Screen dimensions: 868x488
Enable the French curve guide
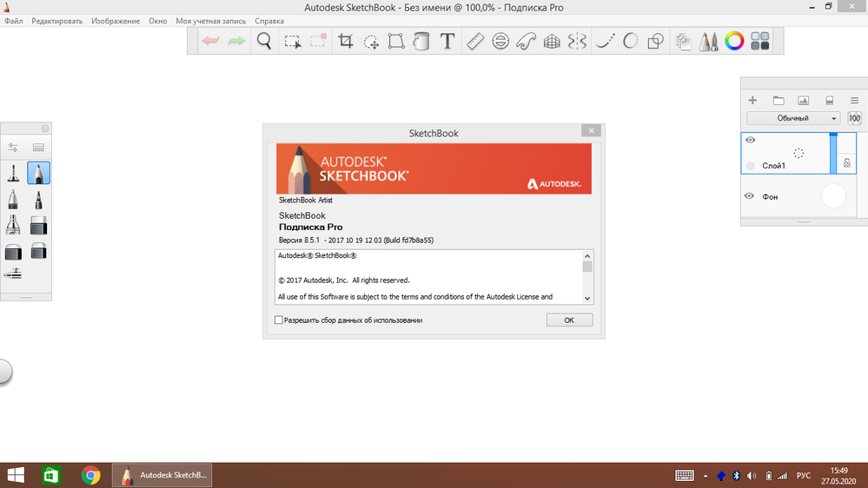pos(526,41)
